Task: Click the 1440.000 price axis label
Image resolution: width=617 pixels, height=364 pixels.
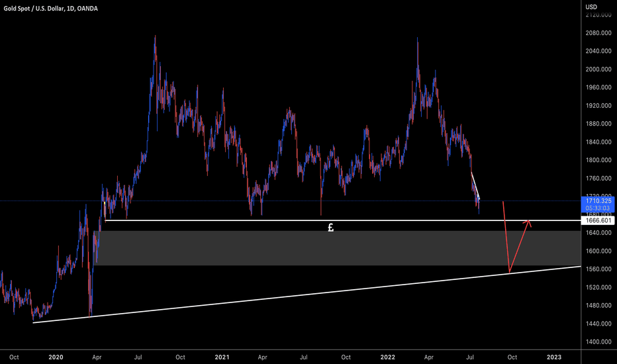Action: click(x=598, y=324)
